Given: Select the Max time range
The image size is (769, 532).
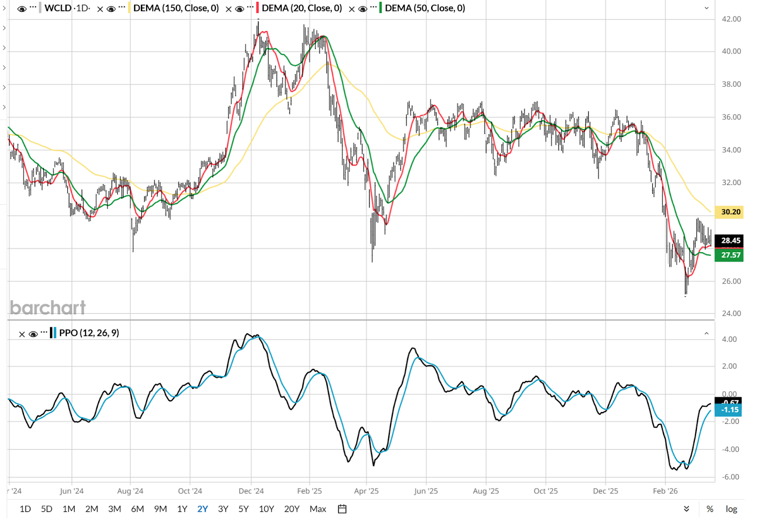Looking at the screenshot, I should (318, 509).
